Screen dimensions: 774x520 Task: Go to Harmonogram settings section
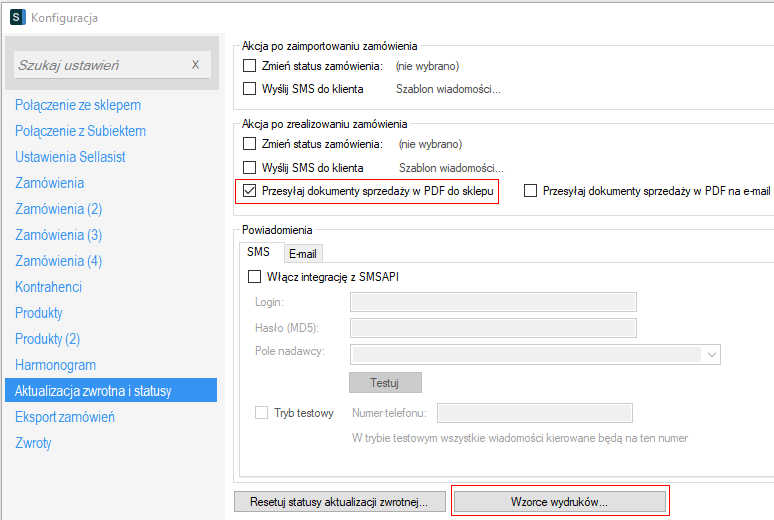[55, 365]
